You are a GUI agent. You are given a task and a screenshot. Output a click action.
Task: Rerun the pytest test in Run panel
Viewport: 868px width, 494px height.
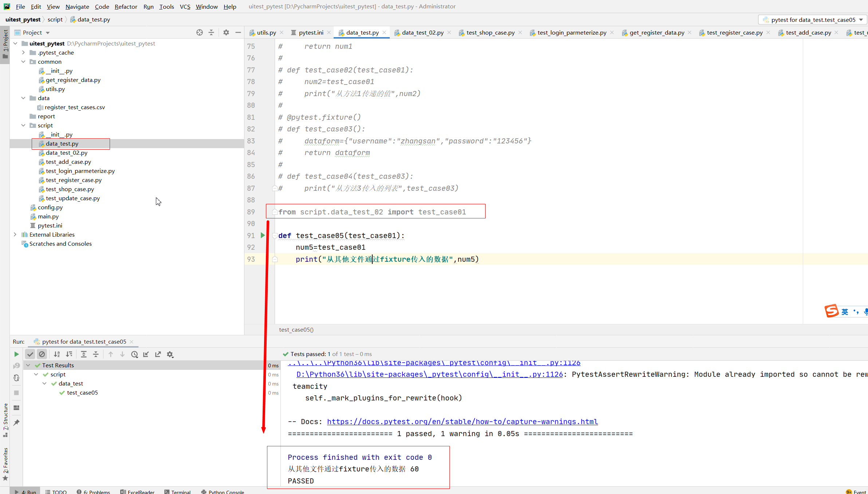[x=16, y=354]
